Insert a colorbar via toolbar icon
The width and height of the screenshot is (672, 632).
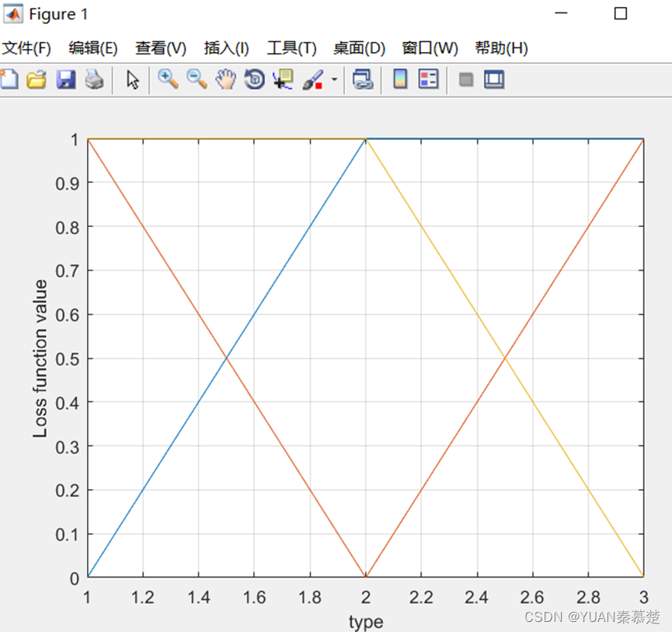pos(400,79)
